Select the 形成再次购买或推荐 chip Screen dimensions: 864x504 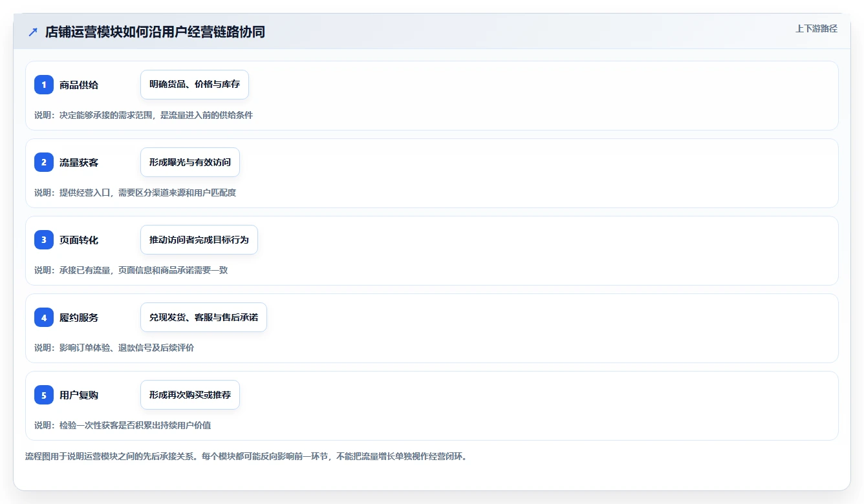pyautogui.click(x=190, y=395)
